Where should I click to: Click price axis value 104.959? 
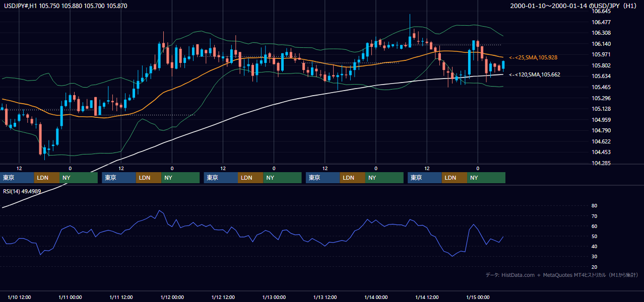point(602,120)
